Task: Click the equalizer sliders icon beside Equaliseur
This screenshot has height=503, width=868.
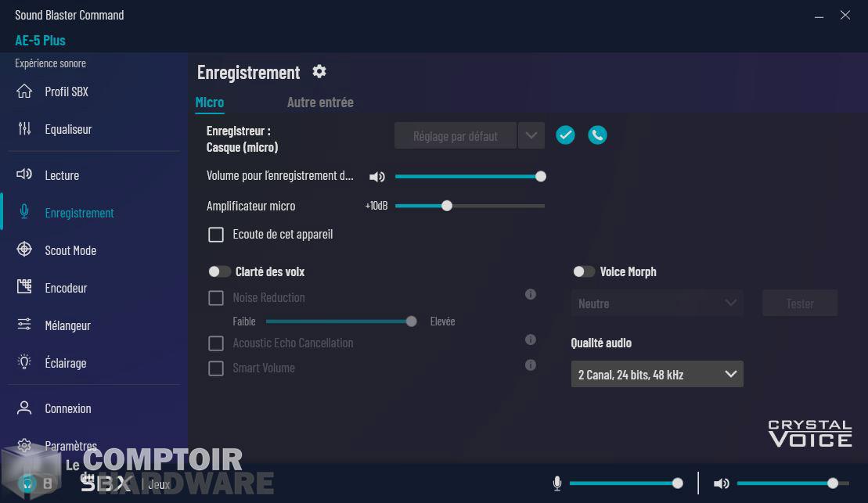Action: [24, 129]
